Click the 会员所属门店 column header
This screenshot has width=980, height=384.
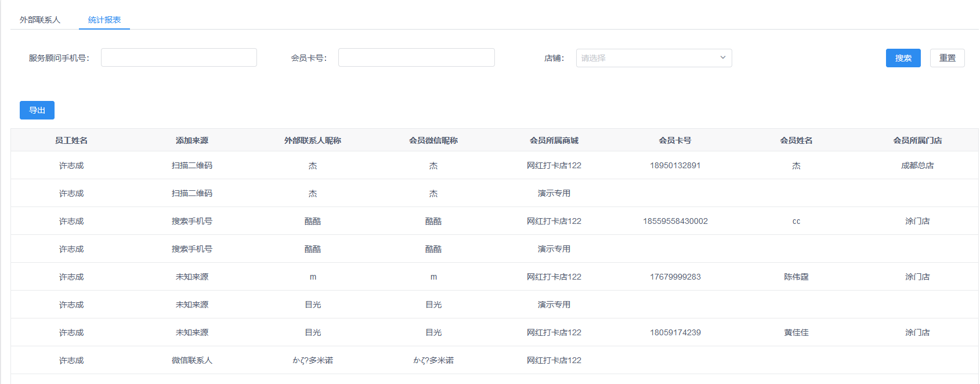pos(917,140)
